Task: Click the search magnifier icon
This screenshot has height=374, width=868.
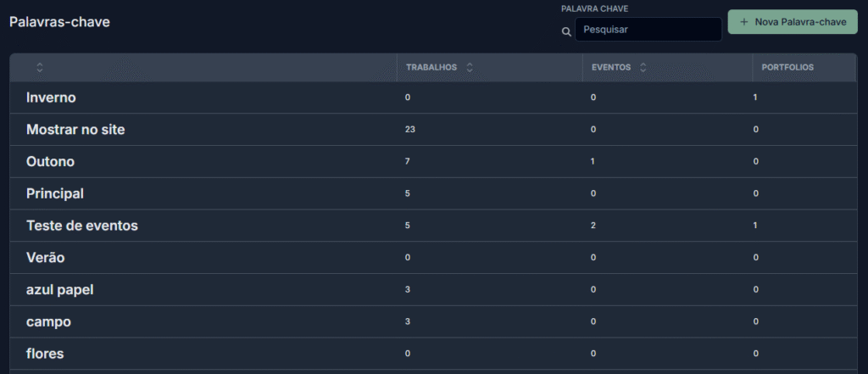Action: click(566, 32)
